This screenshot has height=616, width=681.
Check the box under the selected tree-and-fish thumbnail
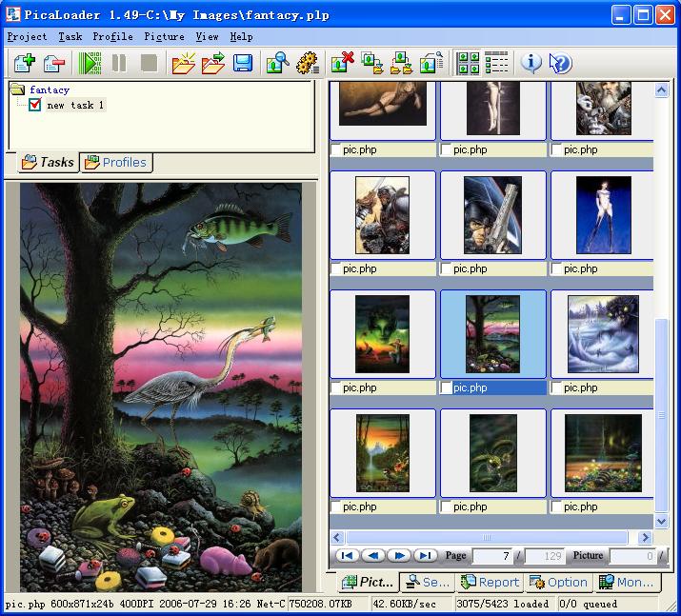[x=446, y=388]
